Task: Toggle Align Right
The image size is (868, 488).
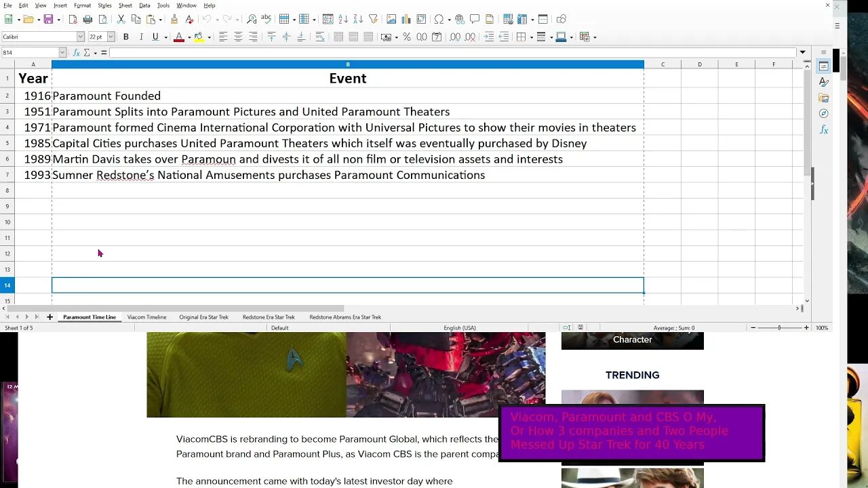Action: point(252,37)
